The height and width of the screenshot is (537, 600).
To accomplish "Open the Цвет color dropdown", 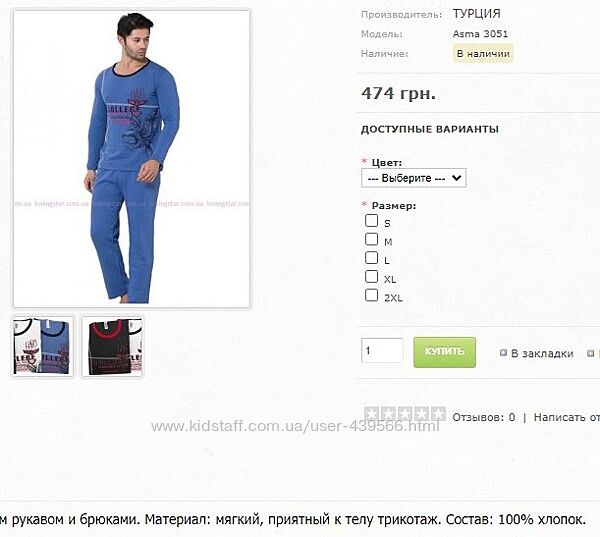I will point(414,178).
